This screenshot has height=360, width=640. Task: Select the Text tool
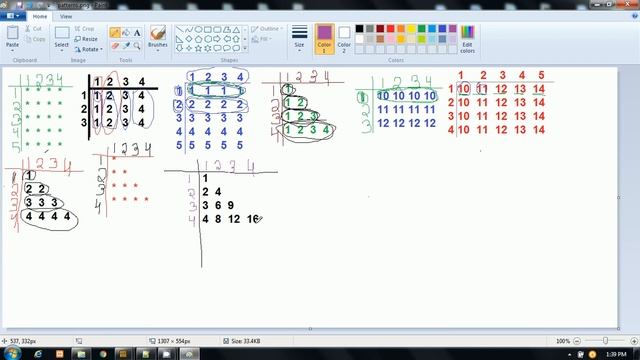click(x=137, y=33)
